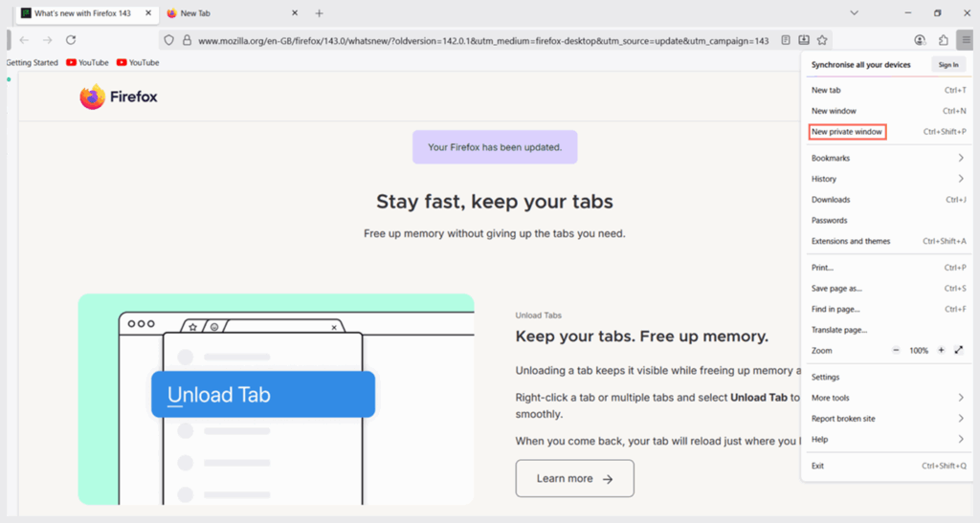Select New window menu entry
The height and width of the screenshot is (523, 980).
pyautogui.click(x=888, y=111)
